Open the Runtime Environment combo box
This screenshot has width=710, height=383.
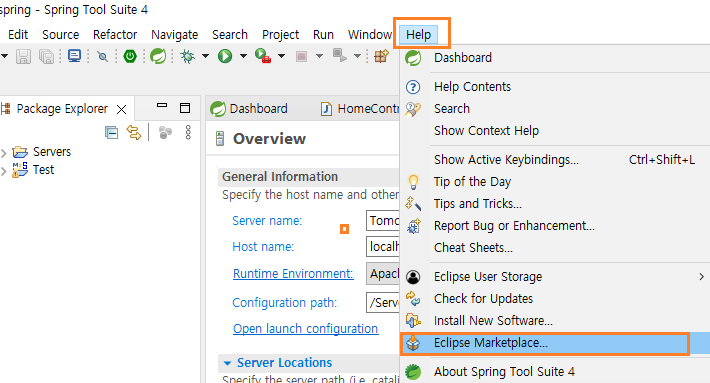(383, 274)
